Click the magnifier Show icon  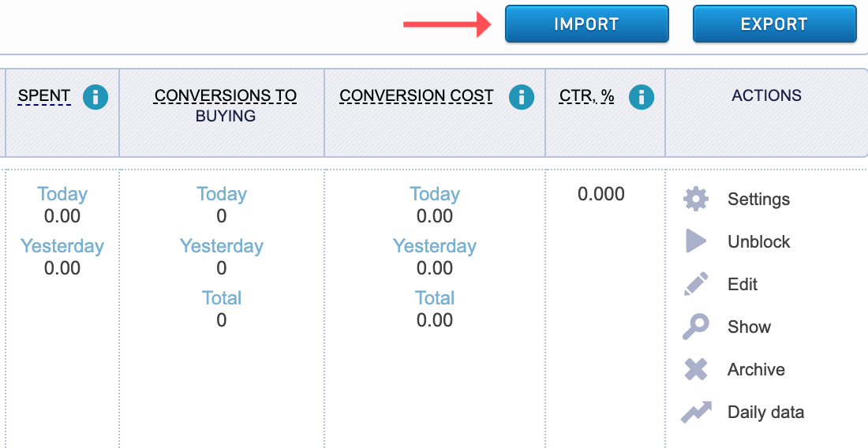point(695,327)
